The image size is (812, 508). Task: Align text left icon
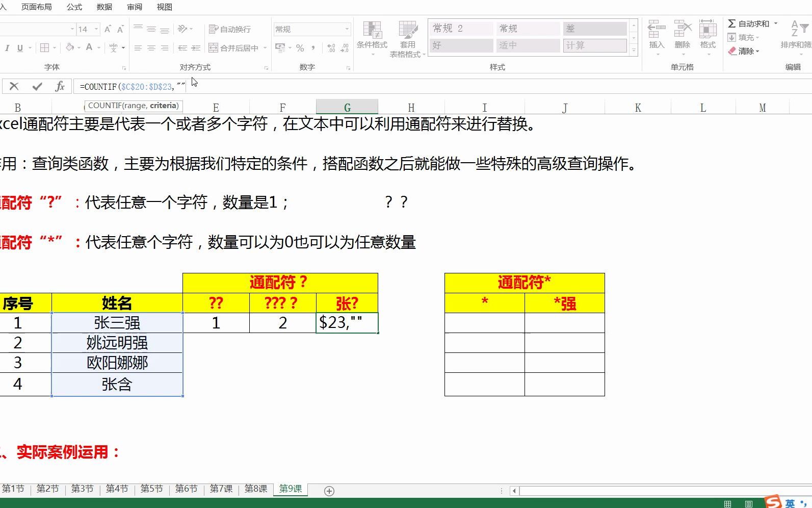point(138,48)
